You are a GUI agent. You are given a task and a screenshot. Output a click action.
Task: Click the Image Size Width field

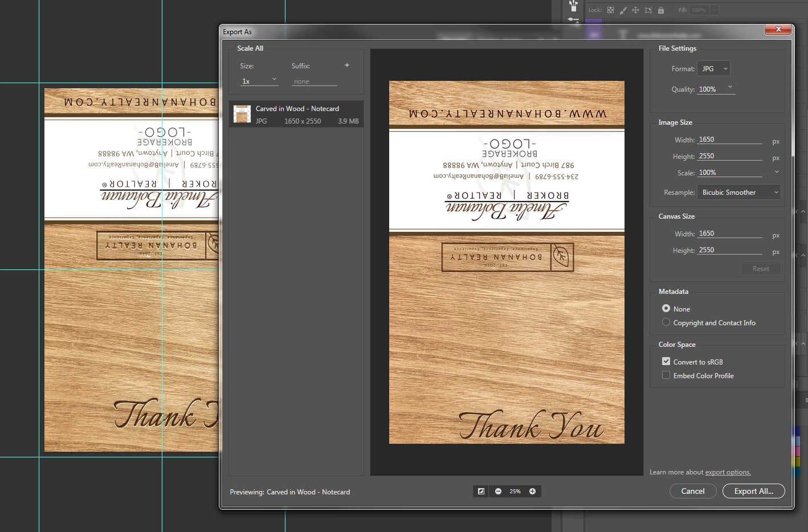(729, 140)
